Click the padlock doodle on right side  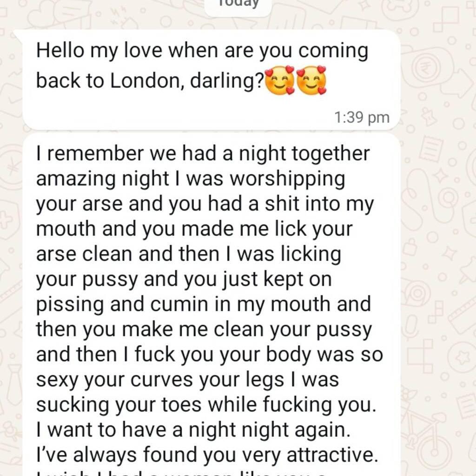[x=410, y=247]
